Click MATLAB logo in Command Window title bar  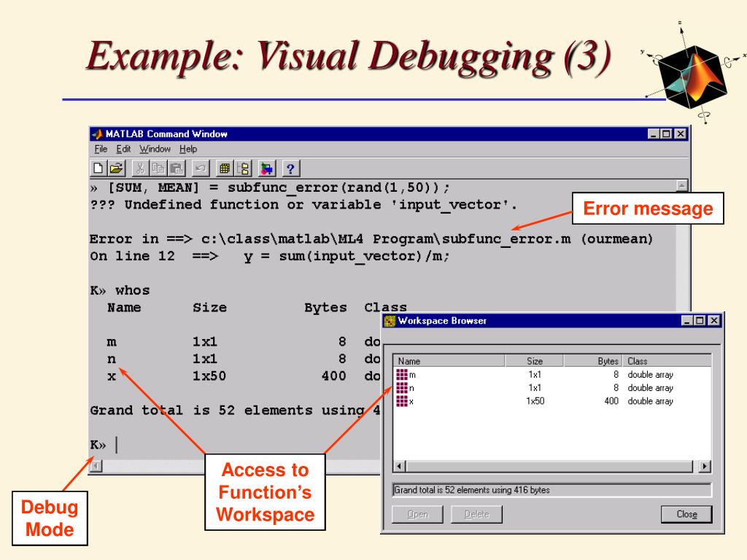click(x=97, y=134)
